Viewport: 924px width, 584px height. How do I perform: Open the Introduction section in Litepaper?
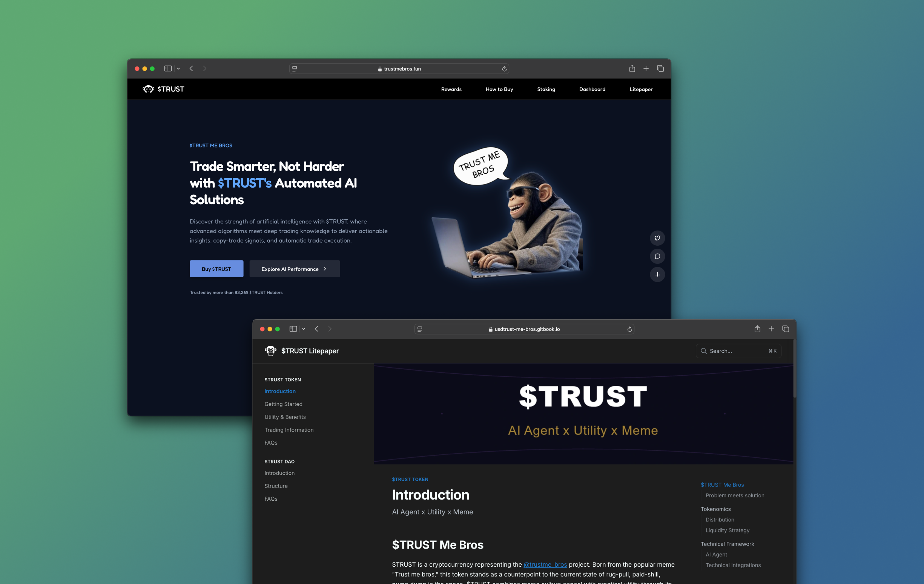(x=279, y=391)
